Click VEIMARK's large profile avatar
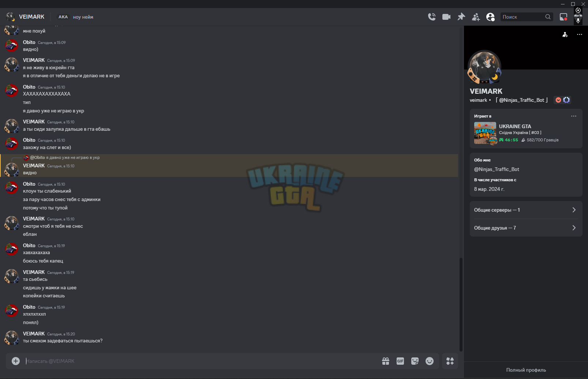The image size is (588, 379). [484, 67]
